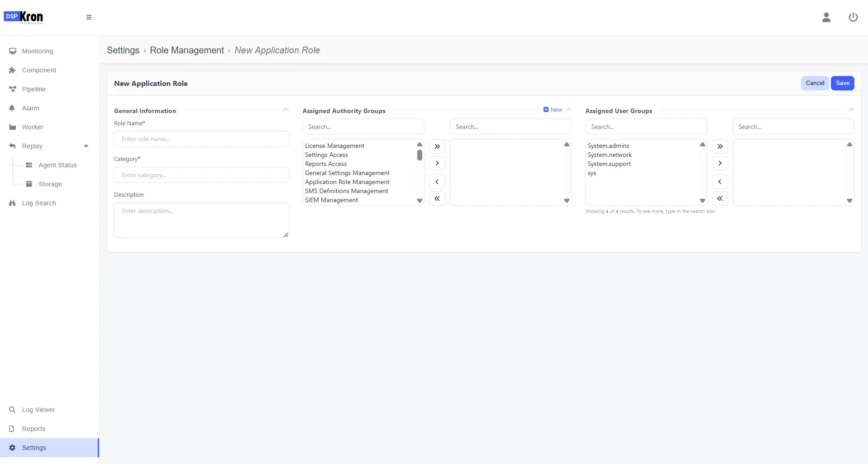
Task: Move all user groups right with double chevron
Action: click(x=720, y=147)
